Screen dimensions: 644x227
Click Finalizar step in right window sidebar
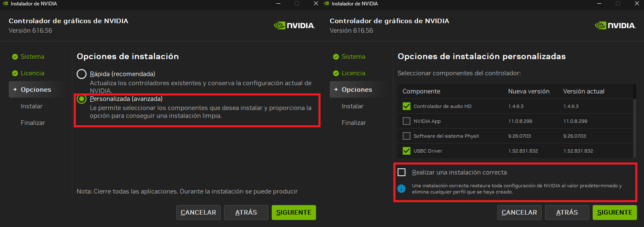click(354, 123)
